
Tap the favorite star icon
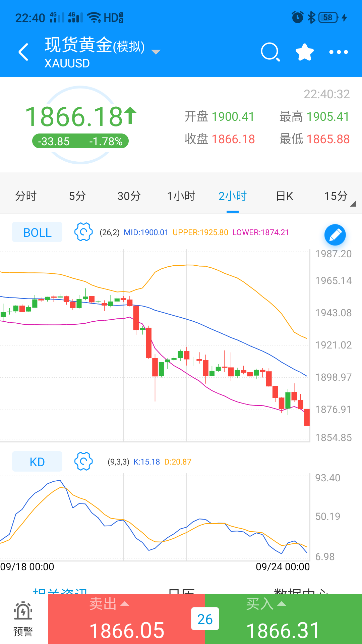pos(304,52)
